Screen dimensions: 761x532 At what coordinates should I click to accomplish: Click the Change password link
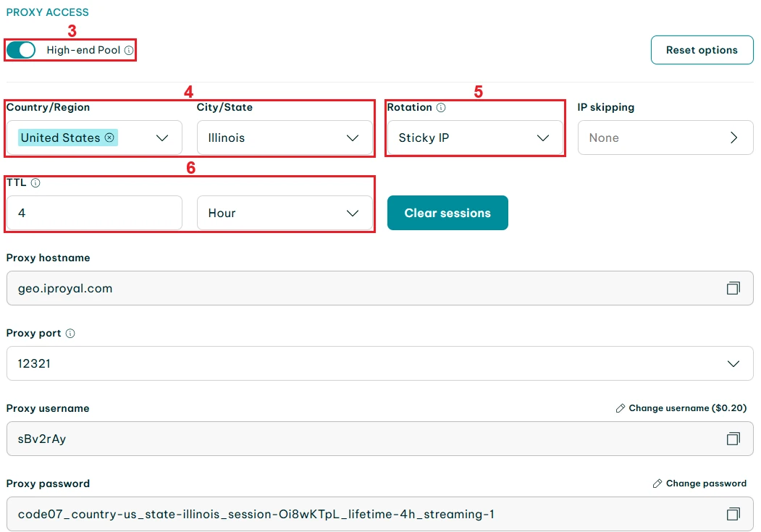(x=699, y=484)
